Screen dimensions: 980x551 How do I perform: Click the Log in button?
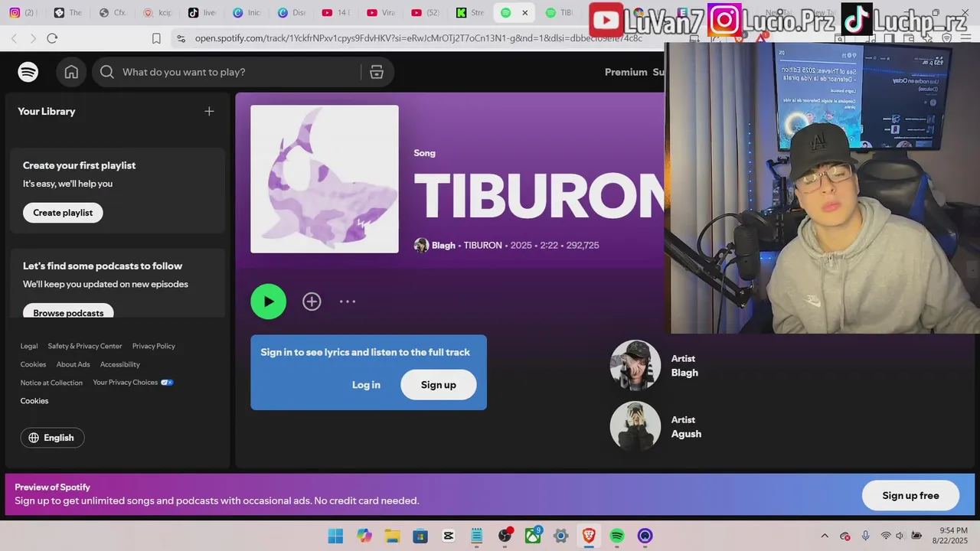[366, 385]
